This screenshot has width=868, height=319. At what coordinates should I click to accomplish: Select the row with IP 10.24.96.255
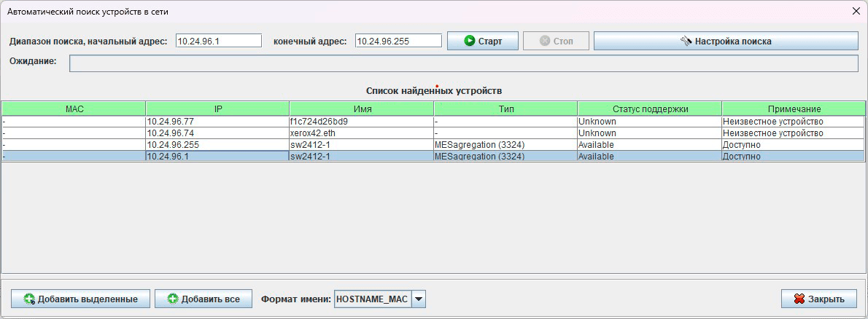[x=218, y=145]
